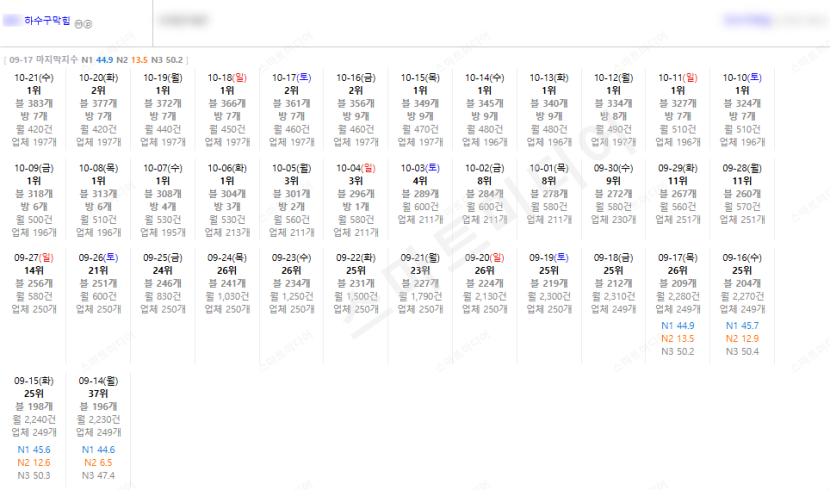Viewport: 830px width, 490px height.
Task: Click 월 2,310건 under 09-18
Action: point(614,297)
